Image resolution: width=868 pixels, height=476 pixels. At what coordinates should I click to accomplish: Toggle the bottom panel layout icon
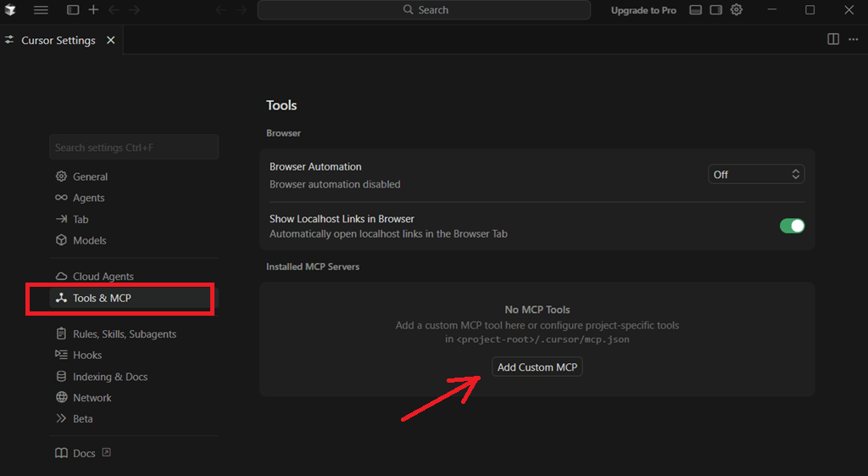[x=695, y=10]
